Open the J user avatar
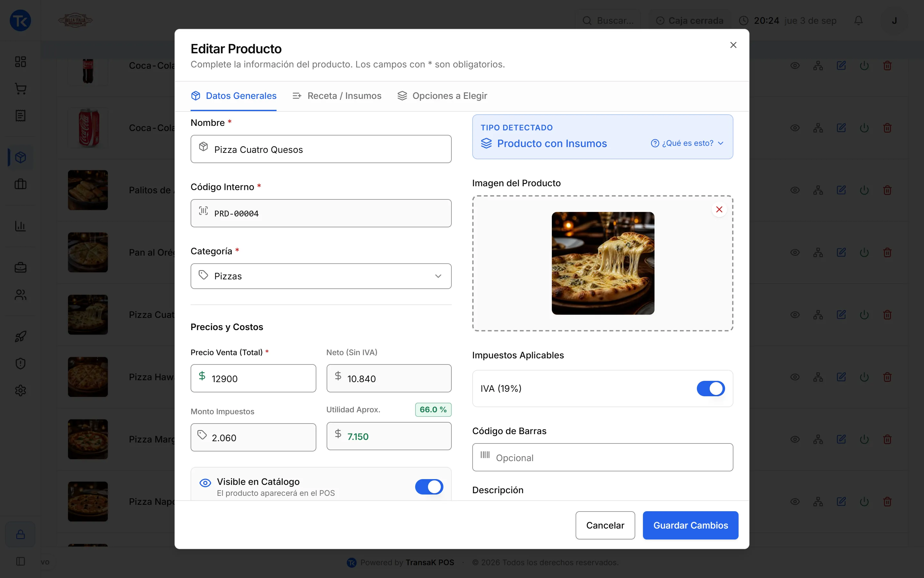Image resolution: width=924 pixels, height=578 pixels. click(x=894, y=20)
